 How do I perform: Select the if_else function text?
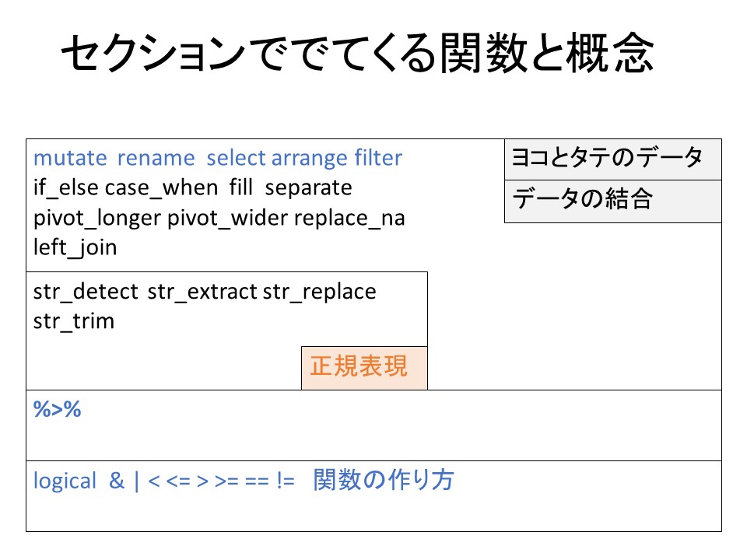(x=66, y=188)
